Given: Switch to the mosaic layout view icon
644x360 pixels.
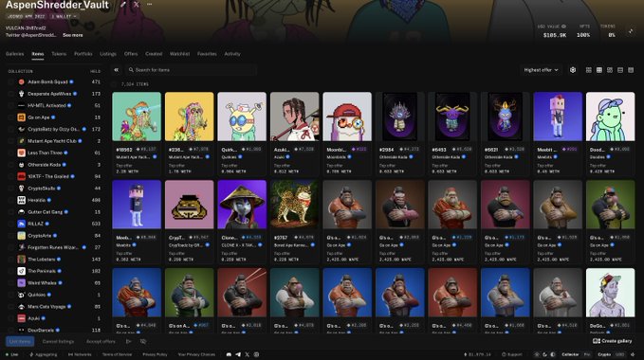Looking at the screenshot, I should click(610, 70).
